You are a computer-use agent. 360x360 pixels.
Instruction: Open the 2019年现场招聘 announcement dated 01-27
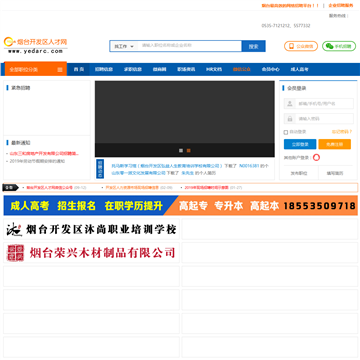point(207,188)
